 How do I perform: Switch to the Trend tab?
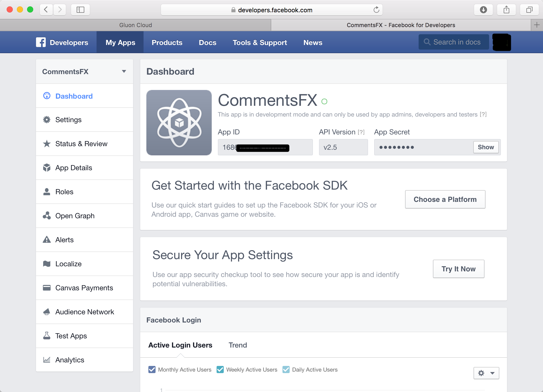(x=238, y=345)
